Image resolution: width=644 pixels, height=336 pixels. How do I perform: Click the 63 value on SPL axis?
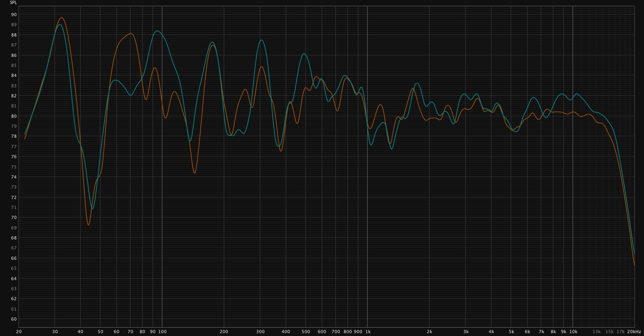[x=14, y=289]
